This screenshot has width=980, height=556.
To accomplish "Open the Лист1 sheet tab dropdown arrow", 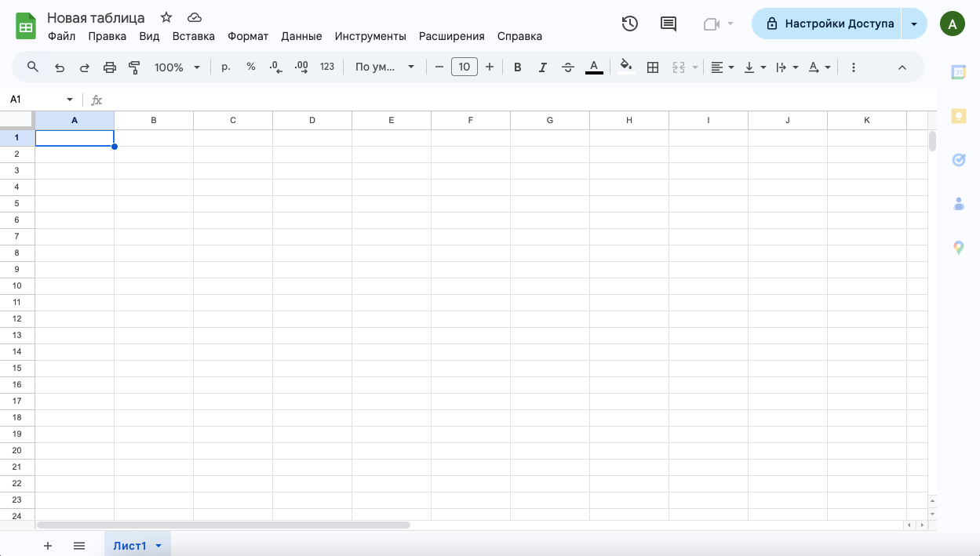I will click(158, 546).
